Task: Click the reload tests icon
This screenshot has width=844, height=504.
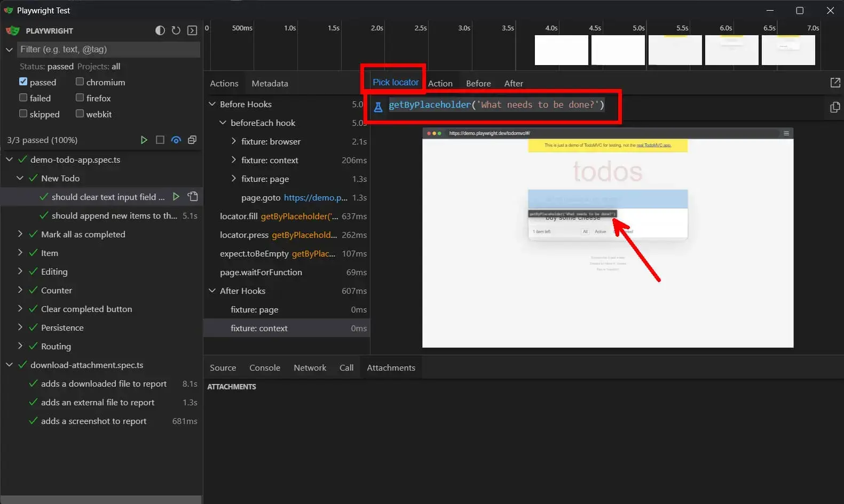Action: click(x=176, y=30)
